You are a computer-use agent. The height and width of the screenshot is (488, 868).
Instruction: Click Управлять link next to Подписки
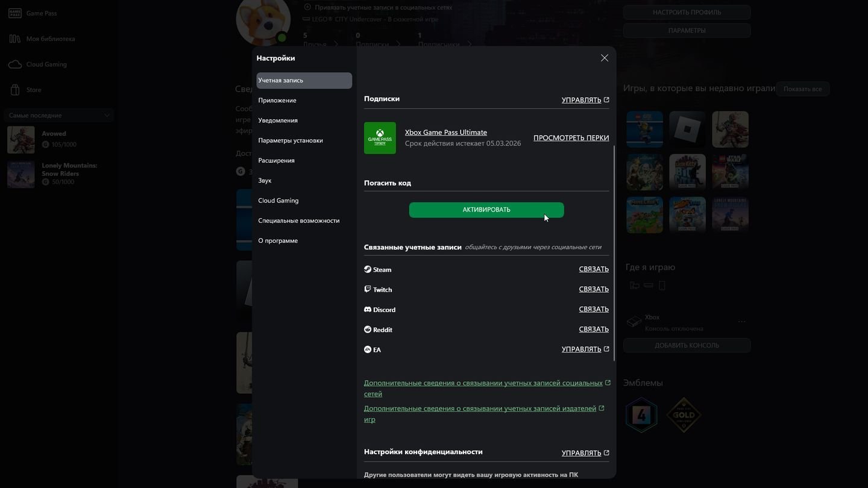tap(585, 100)
